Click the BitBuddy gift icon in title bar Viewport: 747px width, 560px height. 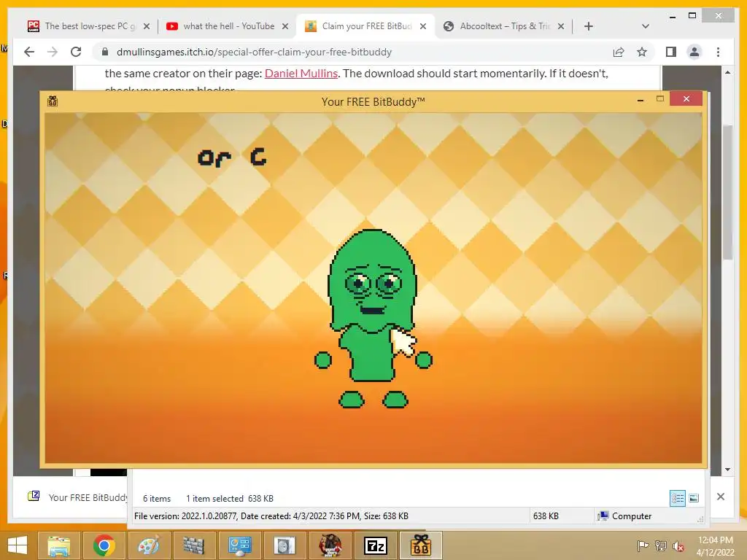pos(53,101)
